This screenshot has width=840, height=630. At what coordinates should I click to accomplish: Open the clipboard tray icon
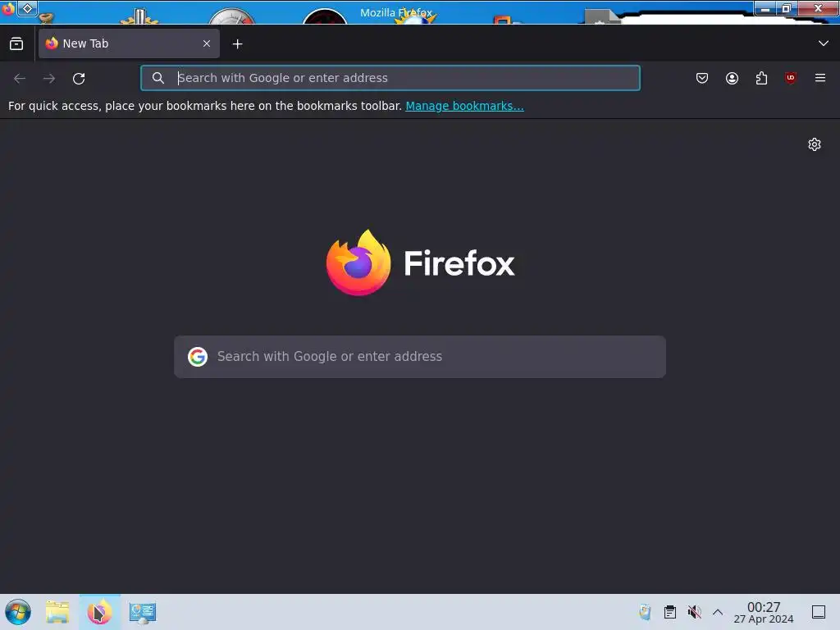669,612
